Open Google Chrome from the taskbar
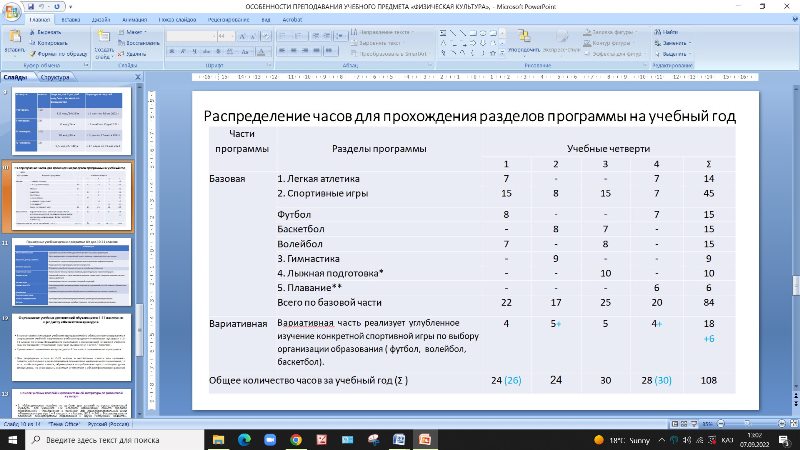The height and width of the screenshot is (450, 800). pyautogui.click(x=296, y=440)
